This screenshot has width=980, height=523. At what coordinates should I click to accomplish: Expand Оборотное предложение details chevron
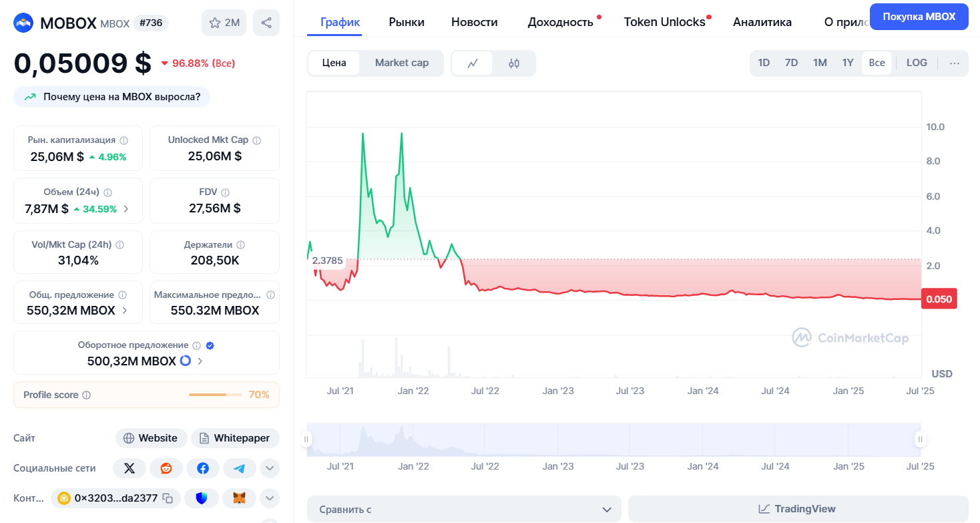click(200, 361)
